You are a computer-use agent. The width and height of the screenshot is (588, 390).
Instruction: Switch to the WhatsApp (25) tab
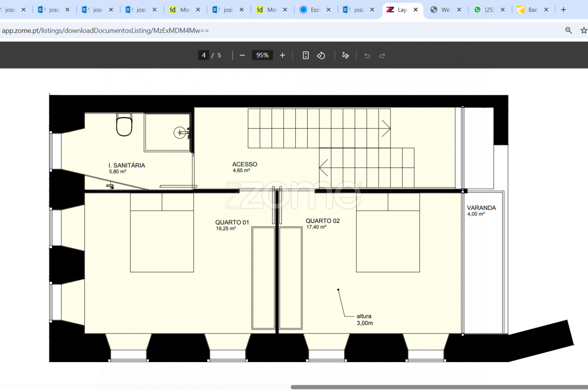pos(485,10)
